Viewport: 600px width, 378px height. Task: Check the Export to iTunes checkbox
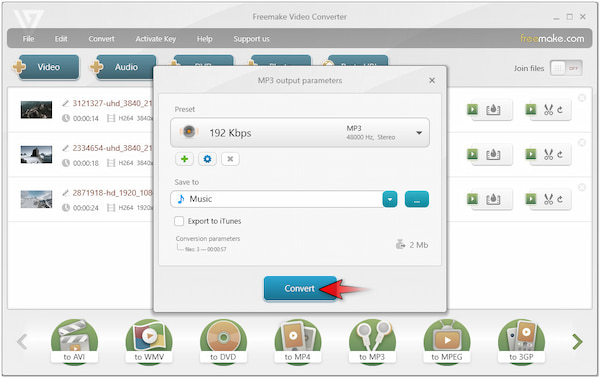(179, 221)
